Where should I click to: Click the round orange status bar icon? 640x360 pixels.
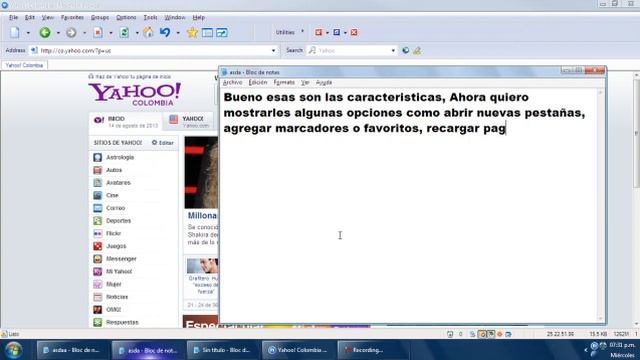pos(500,334)
